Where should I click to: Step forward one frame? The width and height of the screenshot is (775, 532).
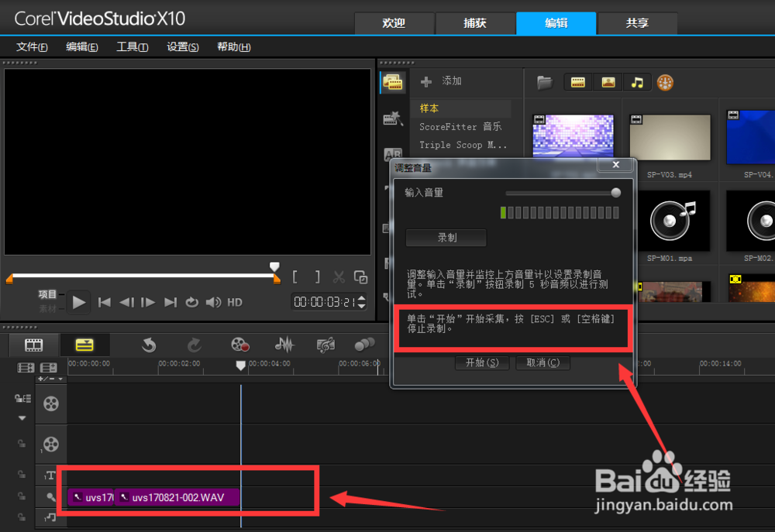tap(148, 302)
